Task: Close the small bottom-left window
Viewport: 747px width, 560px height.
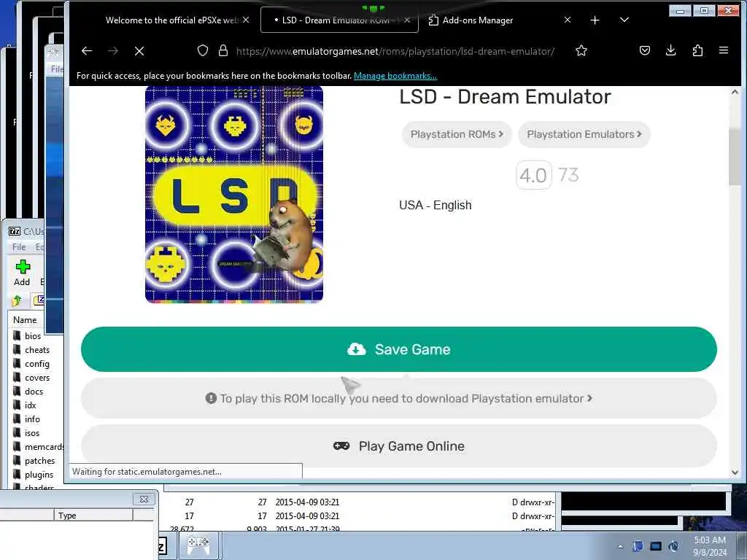Action: (x=144, y=499)
